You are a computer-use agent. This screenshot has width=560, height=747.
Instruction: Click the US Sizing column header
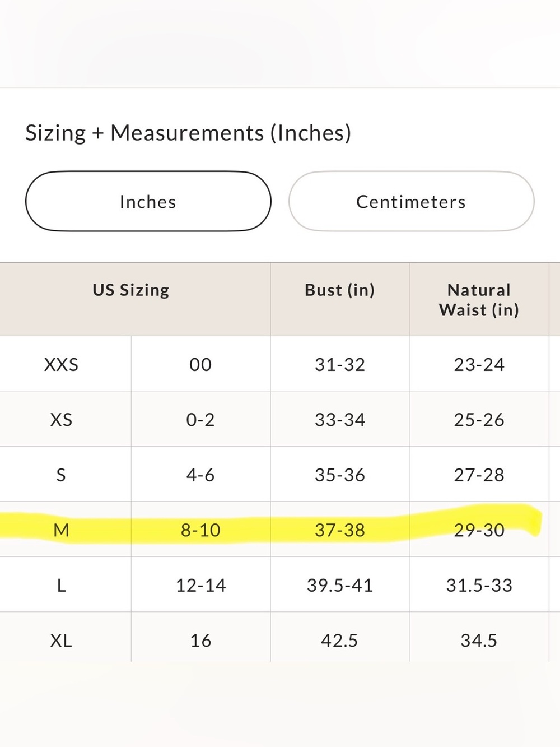point(131,290)
